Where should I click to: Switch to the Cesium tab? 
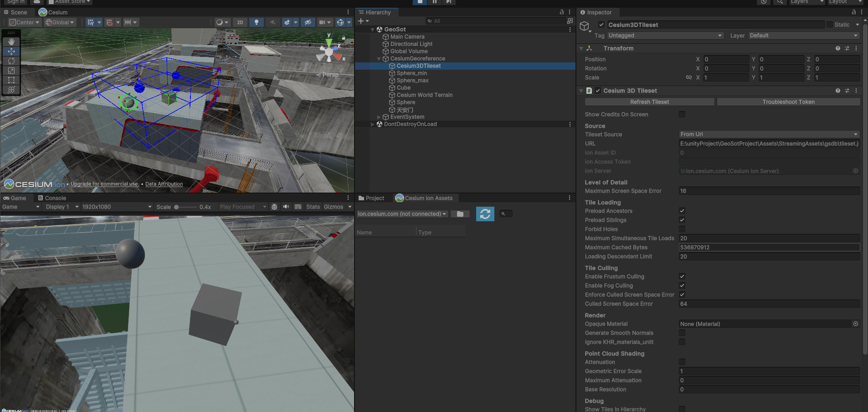coord(53,12)
